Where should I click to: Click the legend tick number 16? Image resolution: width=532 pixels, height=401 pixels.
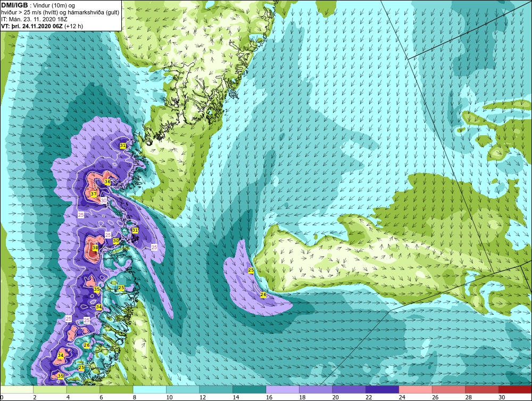pyautogui.click(x=269, y=397)
